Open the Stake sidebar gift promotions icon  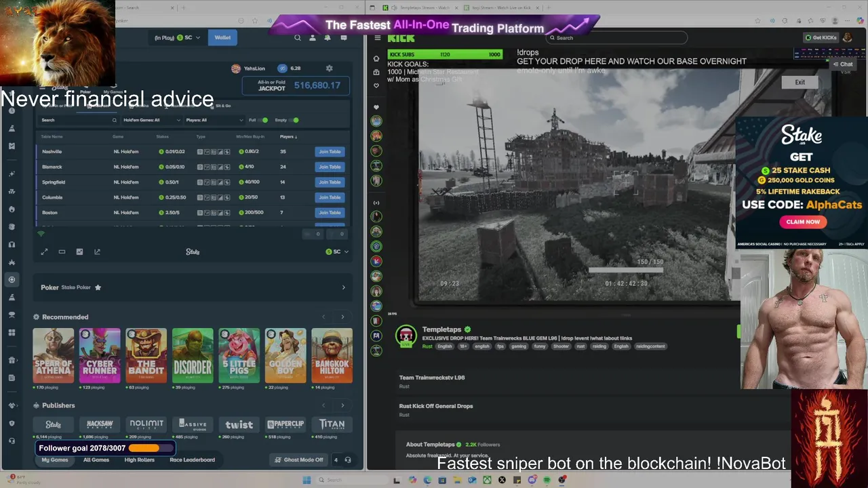pyautogui.click(x=12, y=360)
